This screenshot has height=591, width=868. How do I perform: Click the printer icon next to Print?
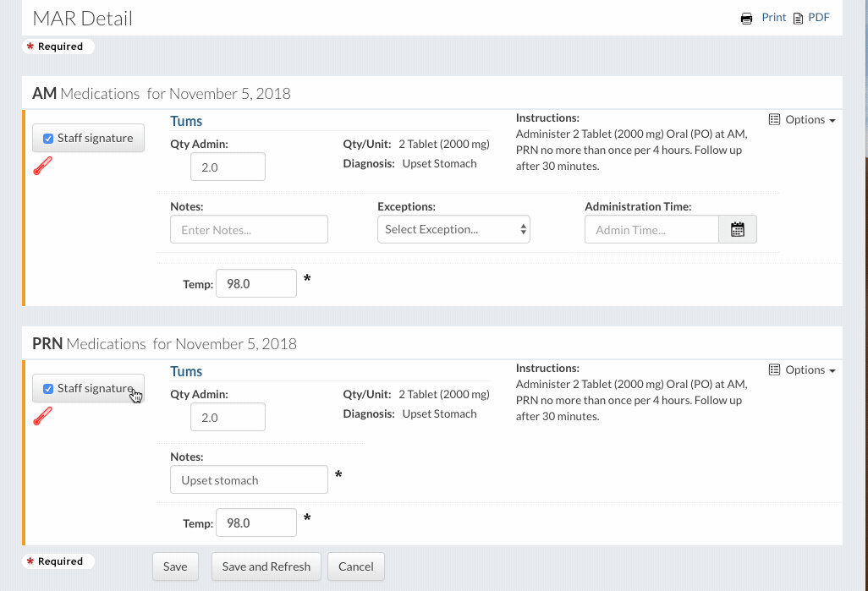tap(746, 19)
